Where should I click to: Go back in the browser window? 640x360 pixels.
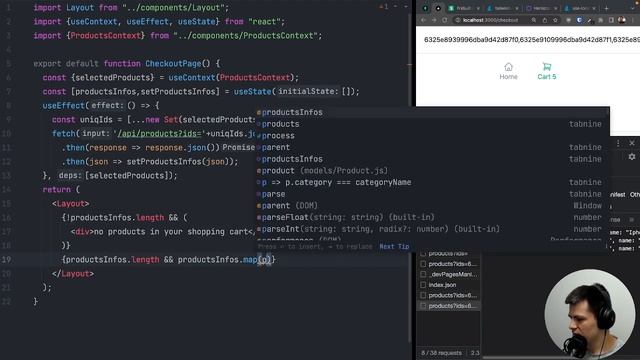click(x=423, y=20)
